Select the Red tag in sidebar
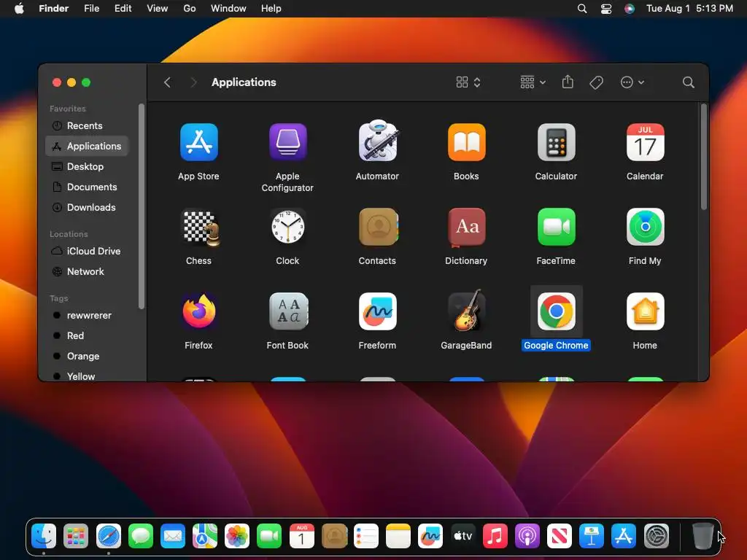The width and height of the screenshot is (747, 560). point(87,335)
